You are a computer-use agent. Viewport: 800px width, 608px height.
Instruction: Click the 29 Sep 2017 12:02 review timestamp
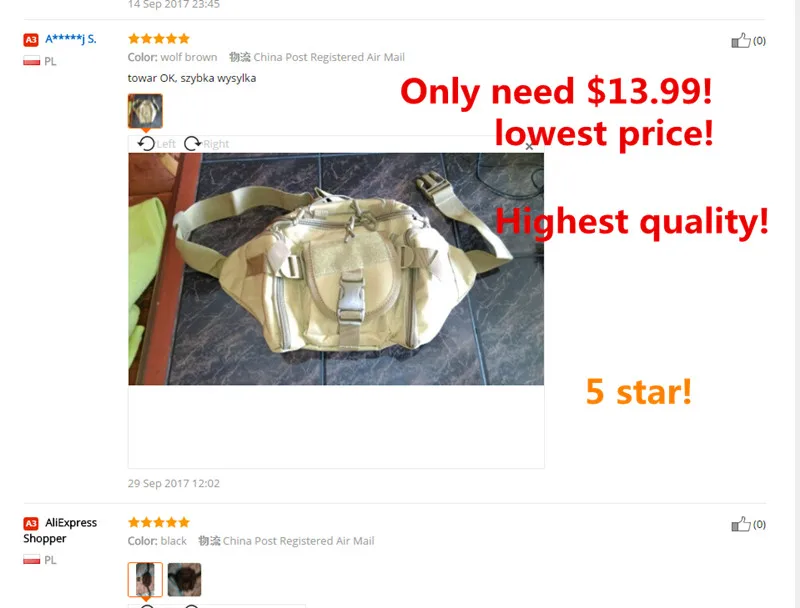(173, 484)
